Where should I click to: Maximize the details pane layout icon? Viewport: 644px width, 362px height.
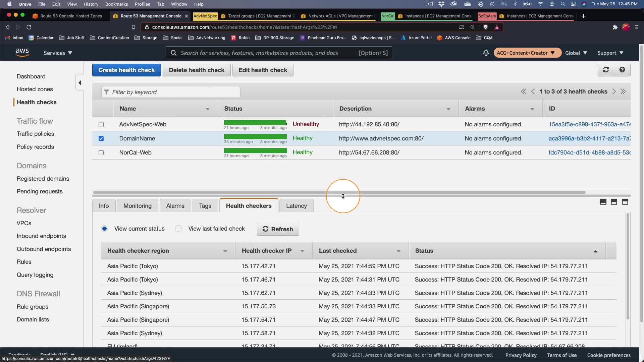pos(625,202)
